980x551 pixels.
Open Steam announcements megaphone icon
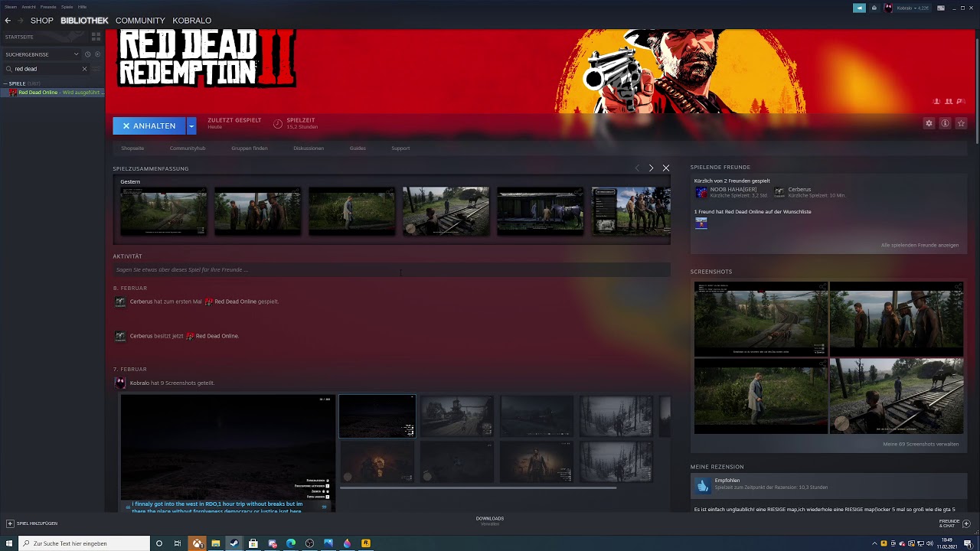click(859, 8)
